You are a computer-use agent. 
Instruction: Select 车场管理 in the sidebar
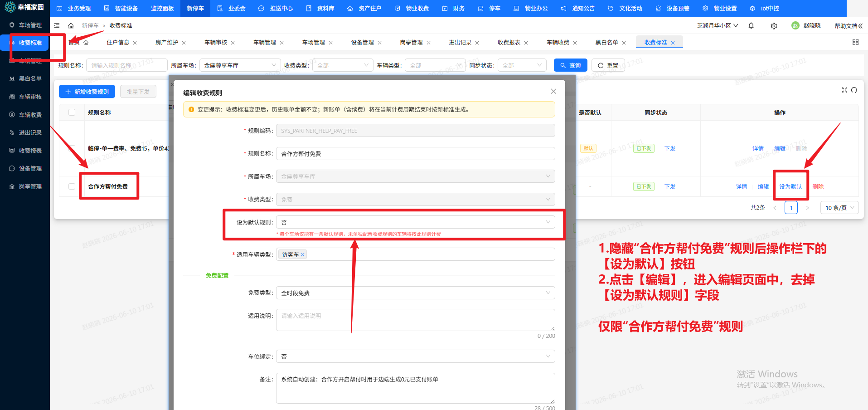25,25
